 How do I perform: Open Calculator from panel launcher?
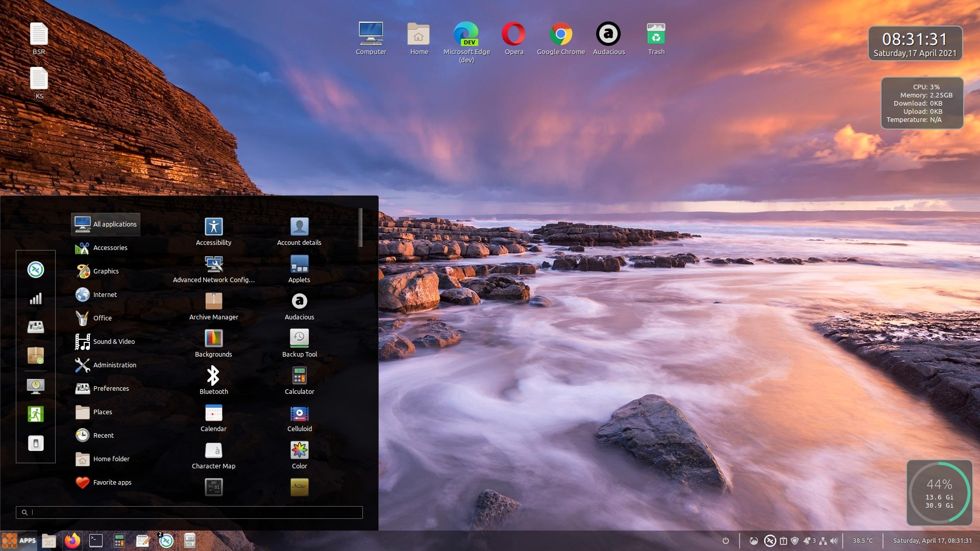tap(119, 541)
